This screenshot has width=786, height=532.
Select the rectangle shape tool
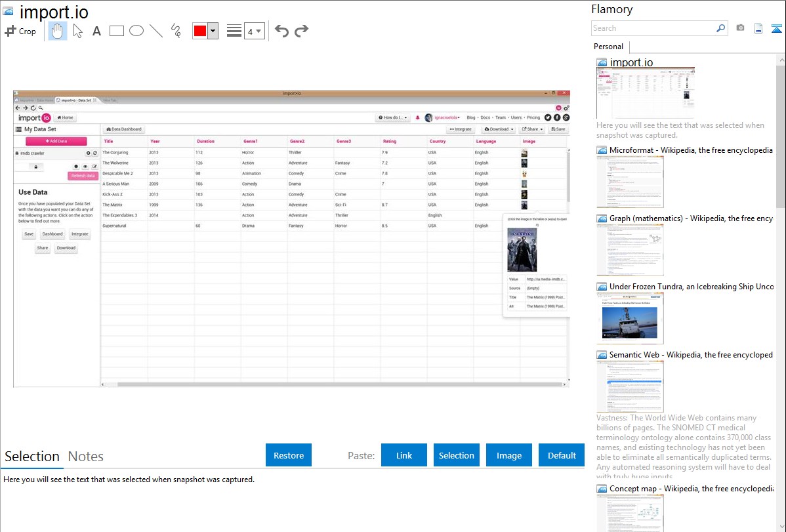(x=117, y=31)
